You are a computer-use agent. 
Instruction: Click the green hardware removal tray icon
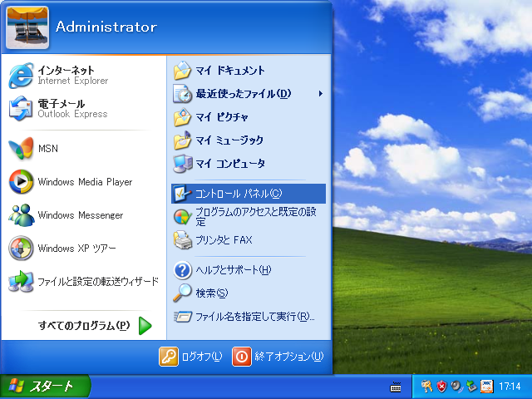pyautogui.click(x=471, y=387)
